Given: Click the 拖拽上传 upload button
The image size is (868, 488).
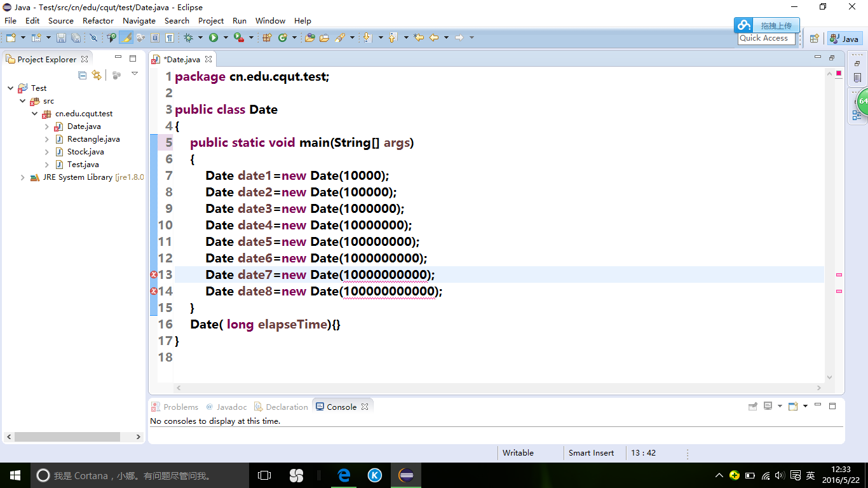Looking at the screenshot, I should (767, 25).
